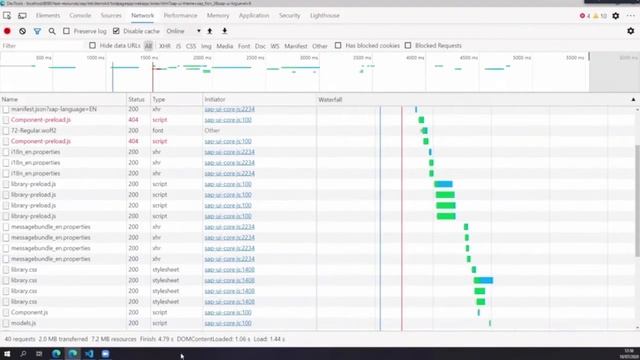Enable Hide data URLs checkbox
This screenshot has height=360, width=640.
click(93, 45)
